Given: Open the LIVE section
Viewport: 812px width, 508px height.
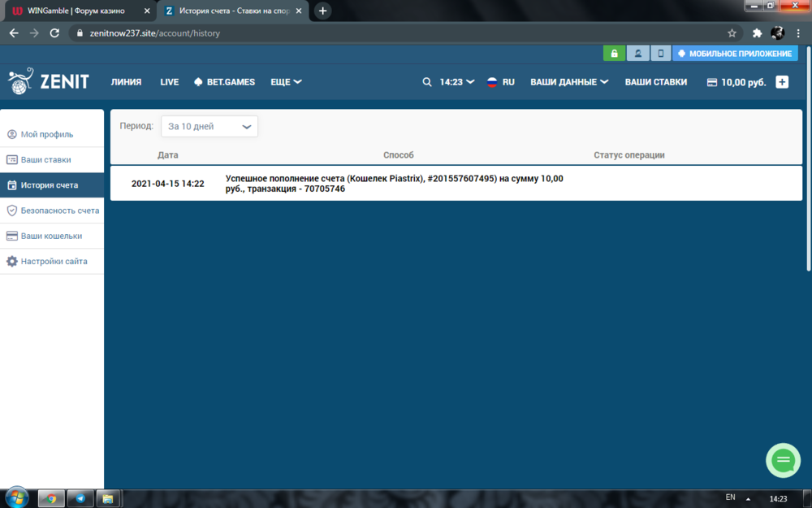Looking at the screenshot, I should 169,82.
